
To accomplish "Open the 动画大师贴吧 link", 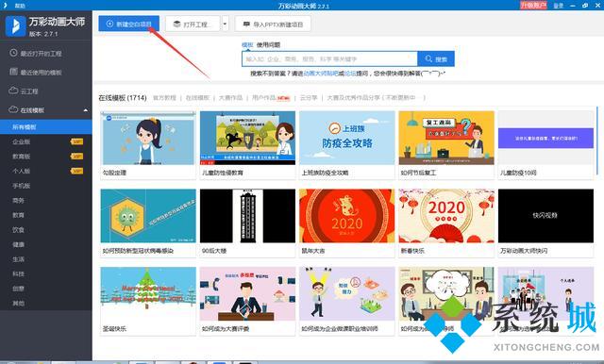I will 321,74.
